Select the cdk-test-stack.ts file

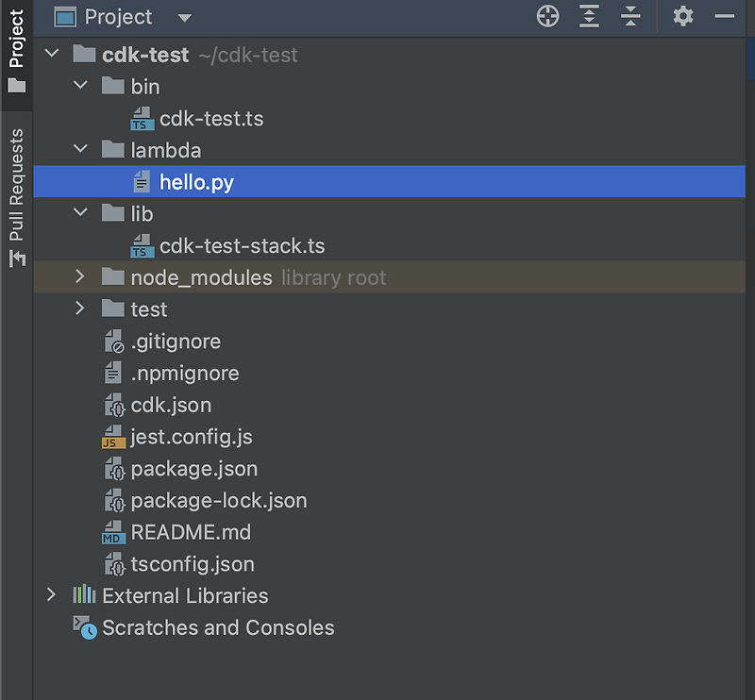pyautogui.click(x=242, y=246)
